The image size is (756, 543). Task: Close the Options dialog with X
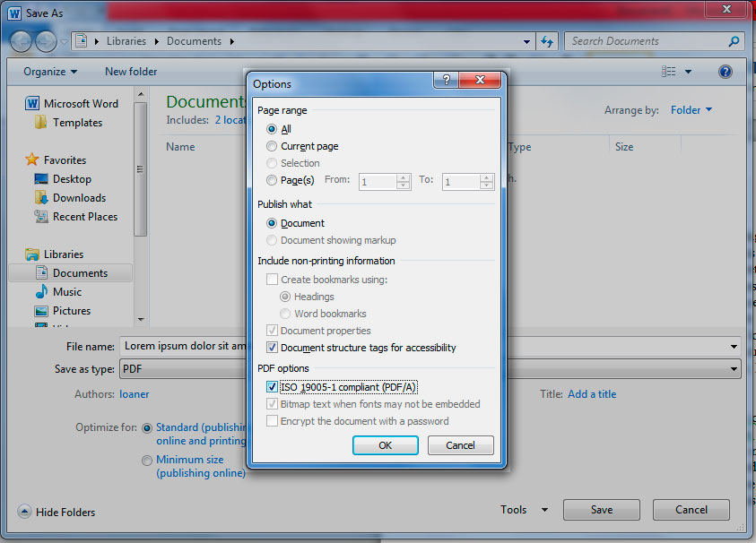point(480,80)
